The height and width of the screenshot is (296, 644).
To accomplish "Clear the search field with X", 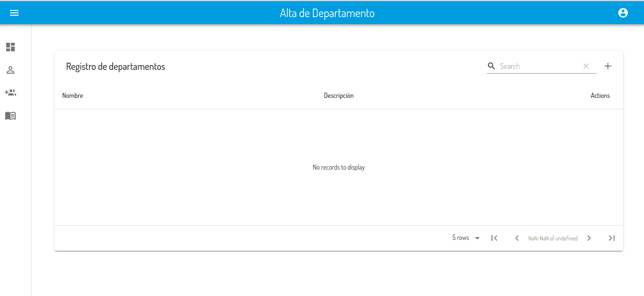I will coord(586,66).
